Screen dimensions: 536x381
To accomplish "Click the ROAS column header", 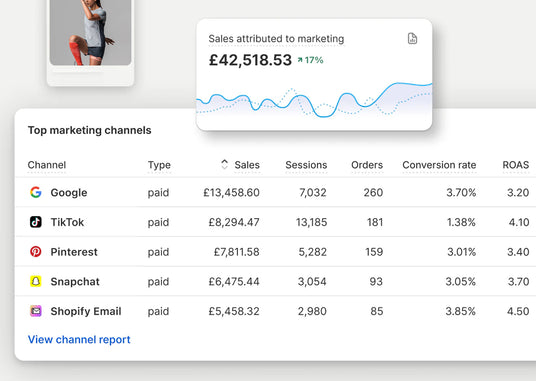I will coord(515,165).
